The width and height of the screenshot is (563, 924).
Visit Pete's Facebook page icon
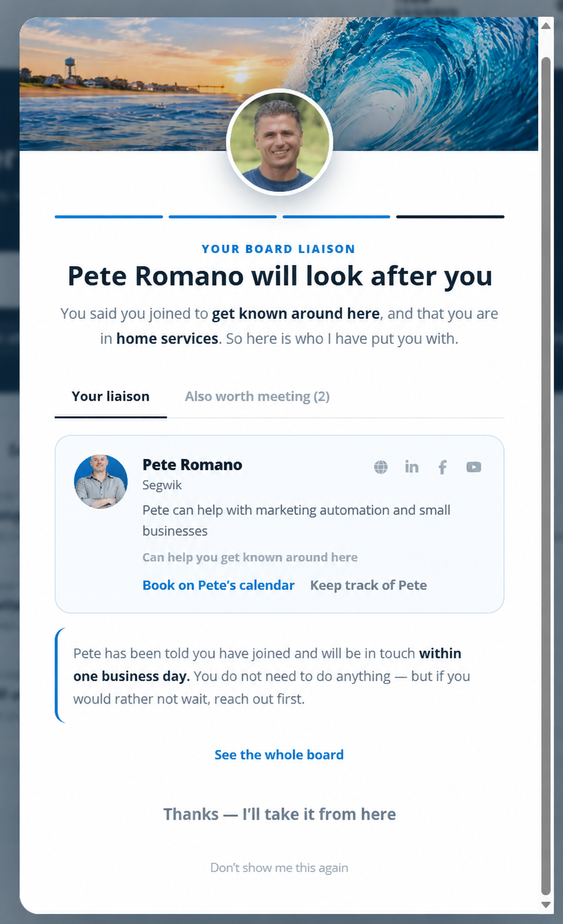[x=442, y=467]
